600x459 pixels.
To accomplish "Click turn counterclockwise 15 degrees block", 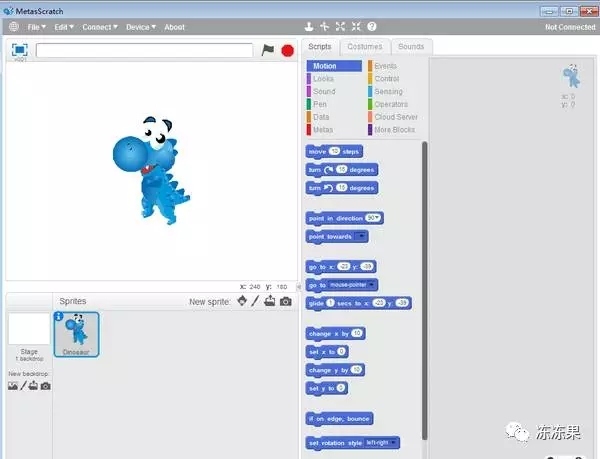I will click(x=342, y=188).
